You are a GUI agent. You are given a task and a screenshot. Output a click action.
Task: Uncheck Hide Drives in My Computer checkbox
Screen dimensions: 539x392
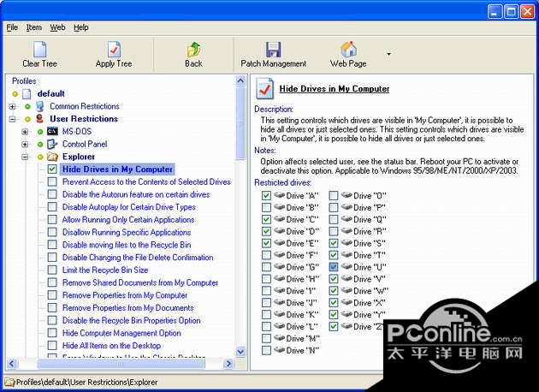(52, 169)
